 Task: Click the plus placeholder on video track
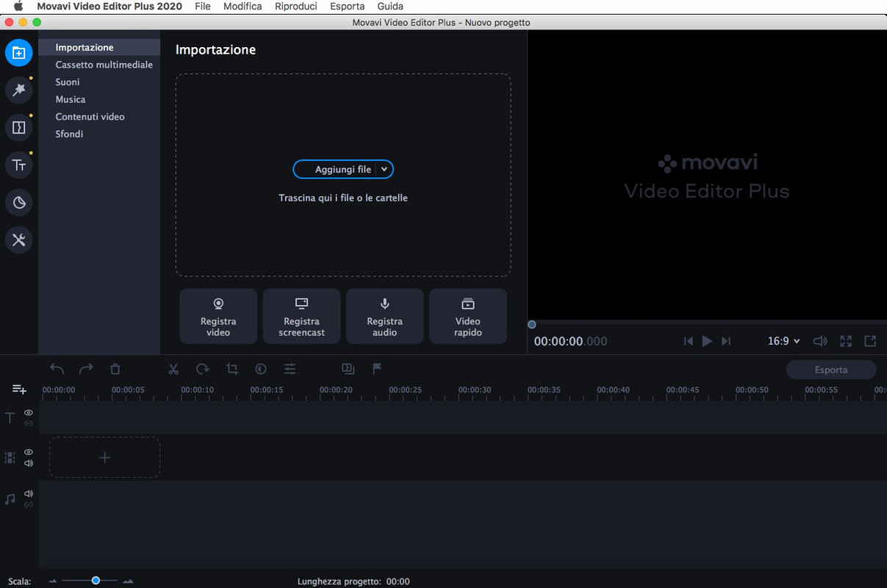(104, 457)
